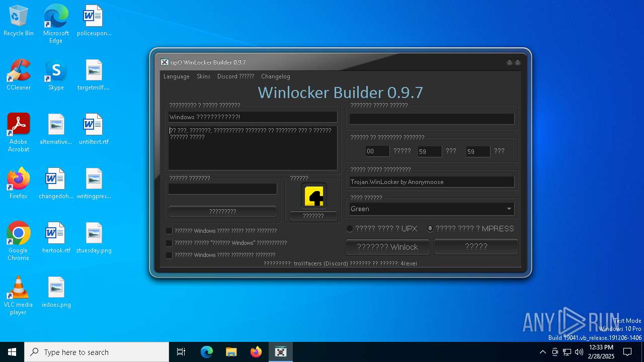644x362 pixels.
Task: Select the changedoh Word document icon
Action: pos(56,184)
